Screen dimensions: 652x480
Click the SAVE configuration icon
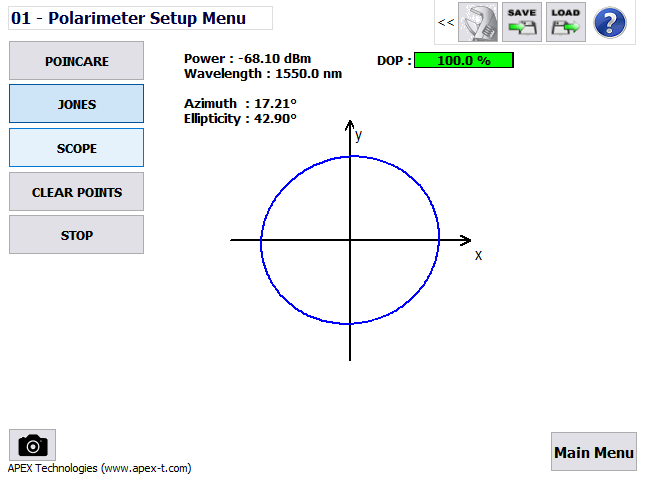coord(522,22)
